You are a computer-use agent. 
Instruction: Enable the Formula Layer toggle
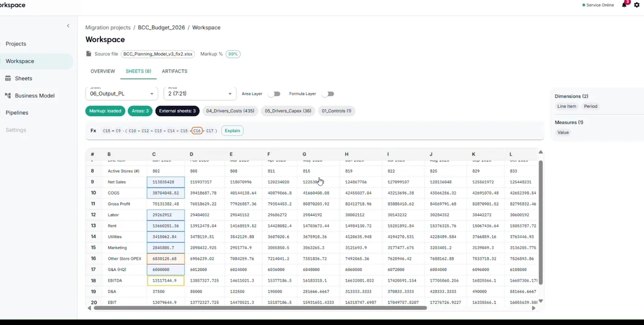tap(328, 93)
